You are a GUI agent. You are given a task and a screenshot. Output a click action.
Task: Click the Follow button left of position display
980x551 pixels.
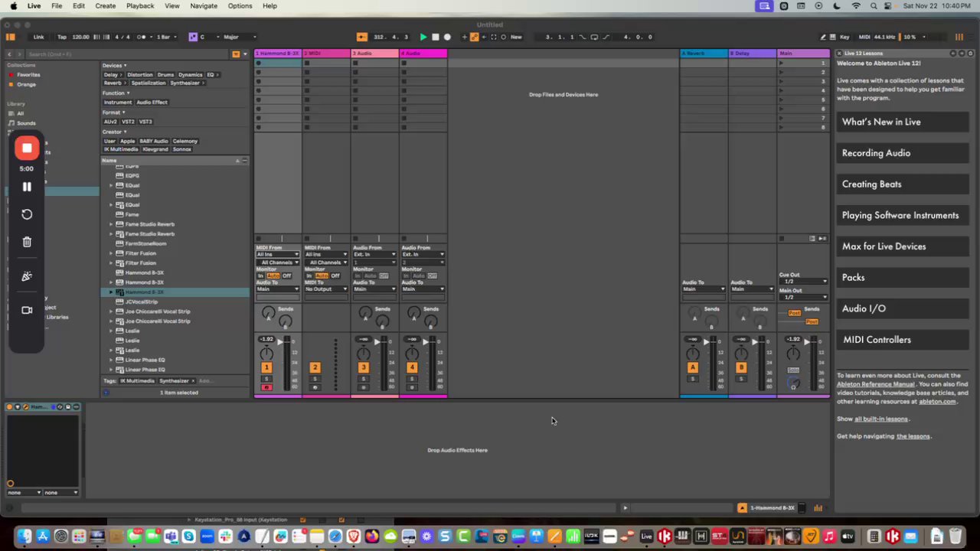(361, 37)
